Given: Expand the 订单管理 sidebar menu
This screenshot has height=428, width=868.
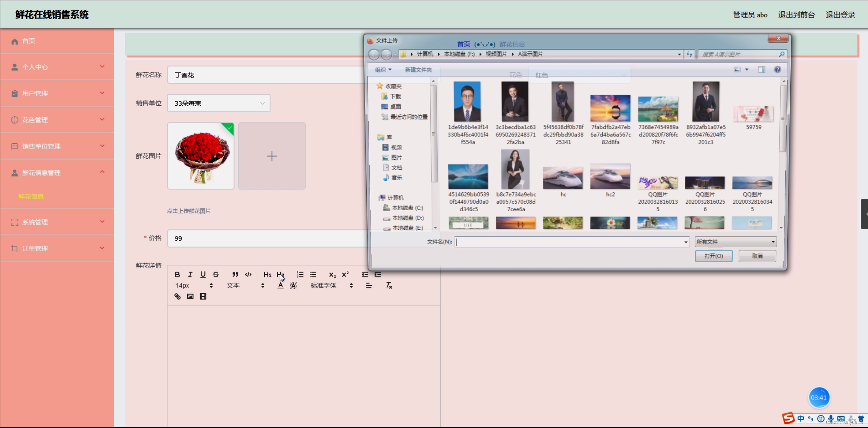Looking at the screenshot, I should click(57, 249).
